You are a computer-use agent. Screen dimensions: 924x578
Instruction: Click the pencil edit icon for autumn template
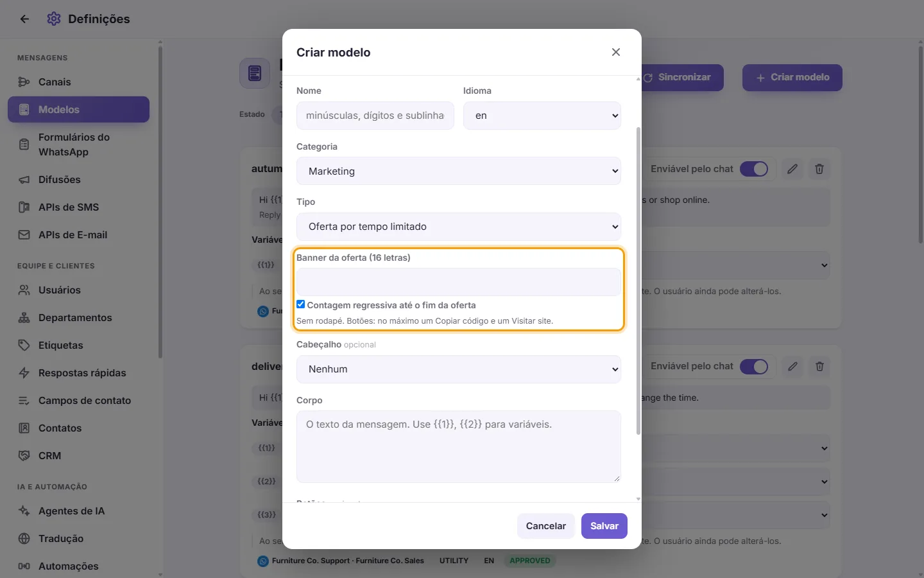(792, 169)
